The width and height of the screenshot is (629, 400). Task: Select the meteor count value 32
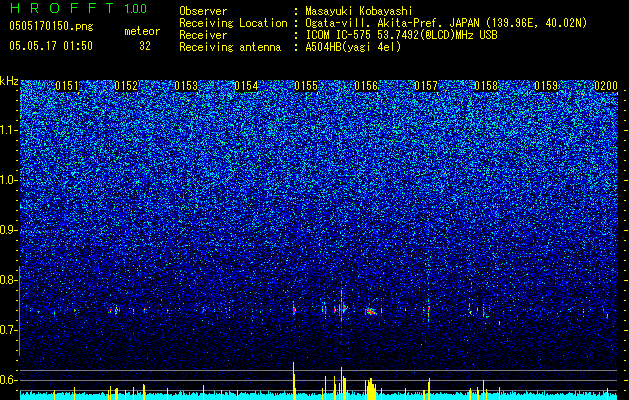(144, 46)
